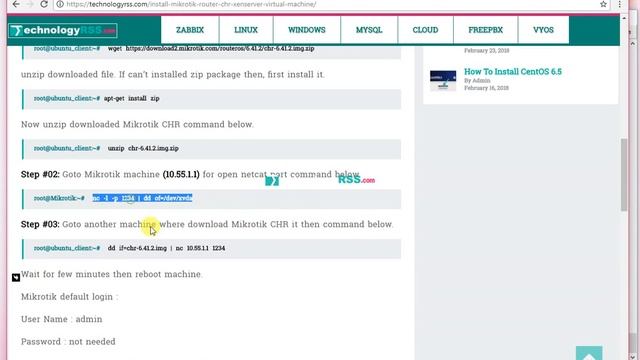
Task: Click the highlighted nc -l -p 1234 command
Action: (142, 198)
